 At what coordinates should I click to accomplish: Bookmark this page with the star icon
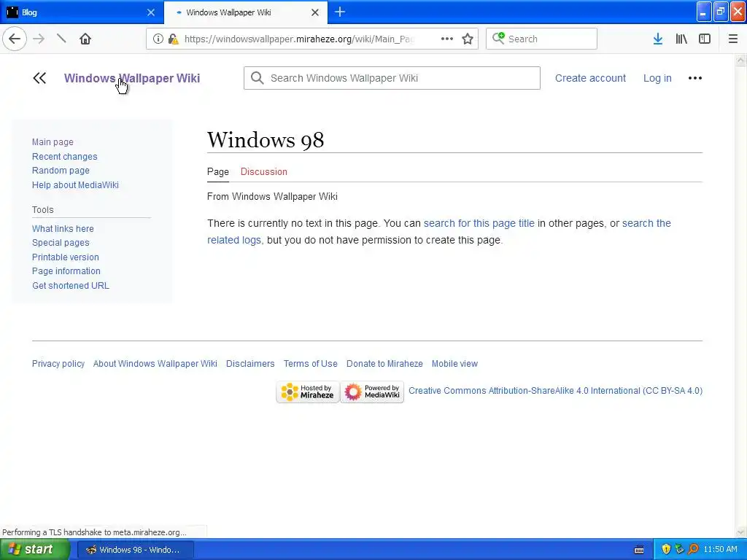[468, 39]
